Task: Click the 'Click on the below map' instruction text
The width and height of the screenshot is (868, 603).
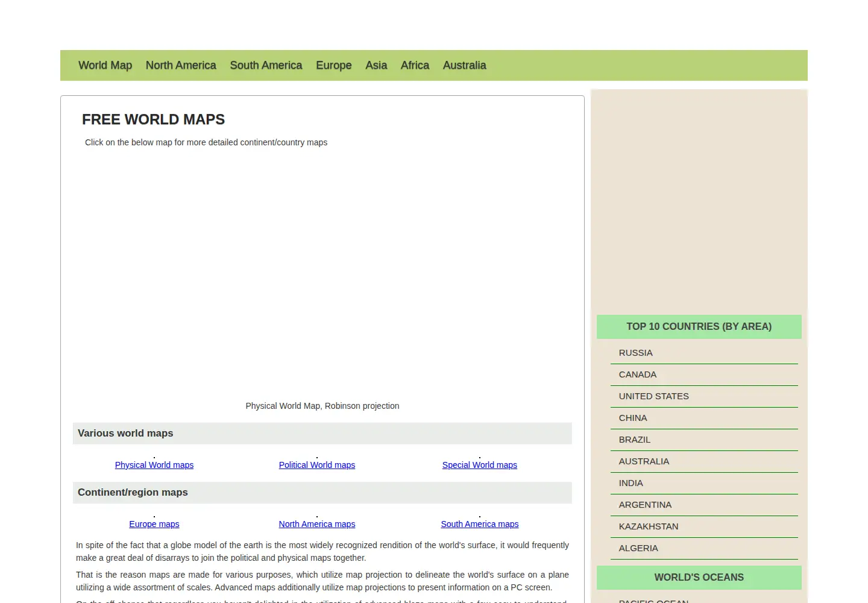Action: point(206,142)
